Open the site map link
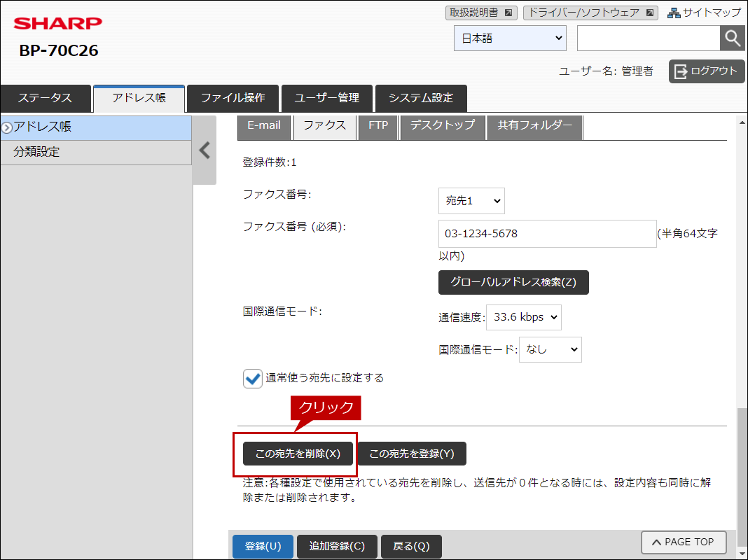 pos(704,13)
